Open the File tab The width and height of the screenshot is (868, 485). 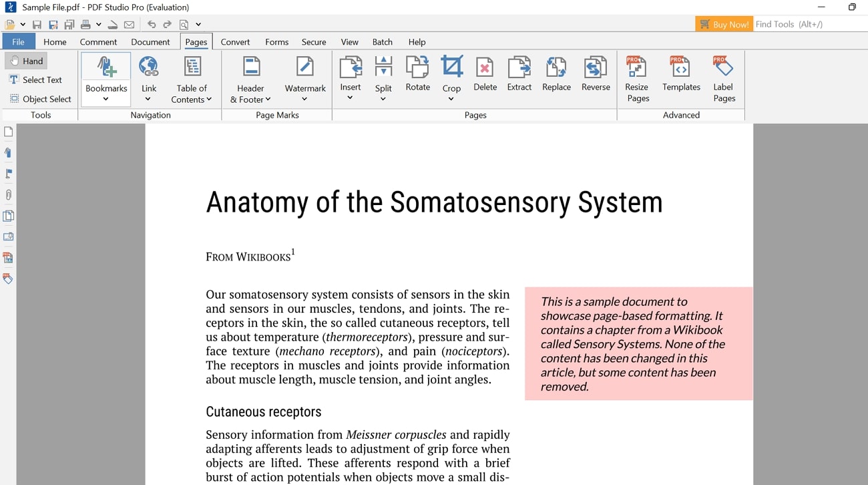18,41
